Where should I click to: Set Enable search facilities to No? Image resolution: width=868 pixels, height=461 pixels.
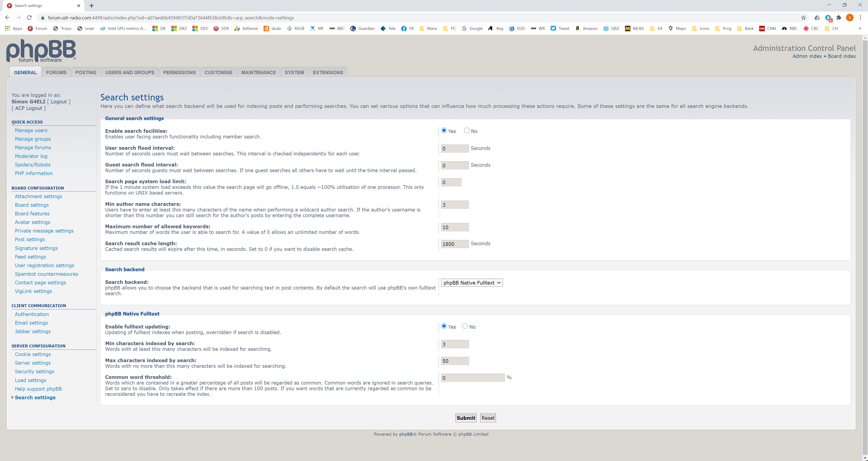[467, 131]
